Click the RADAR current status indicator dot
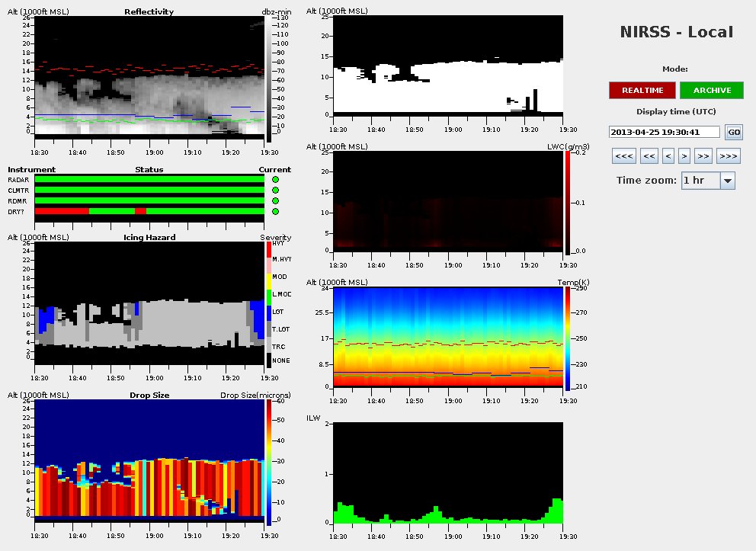 [275, 179]
